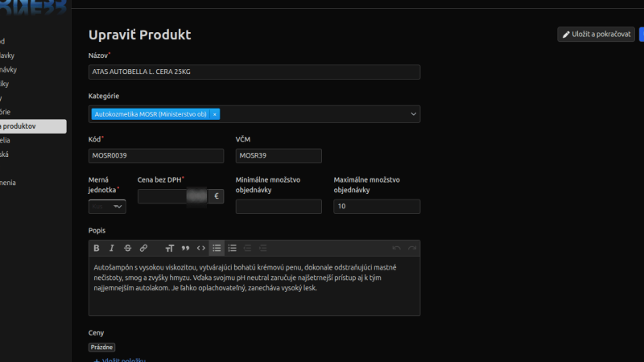Click the euro currency symbol
This screenshot has width=644, height=362.
click(x=216, y=196)
